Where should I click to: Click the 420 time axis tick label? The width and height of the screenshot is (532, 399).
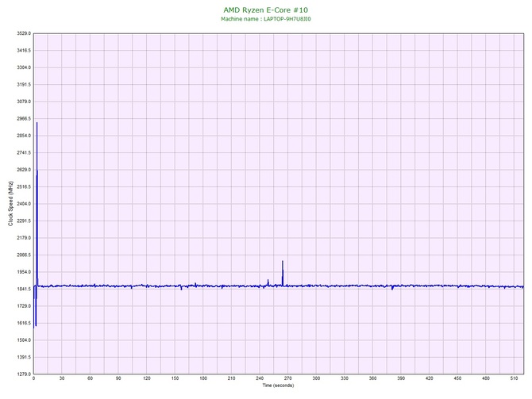430,378
